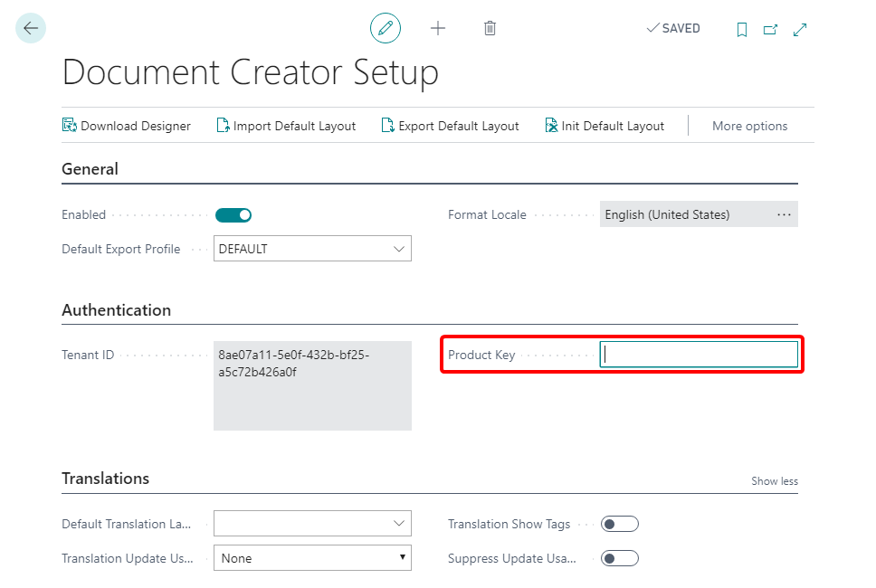Image resolution: width=876 pixels, height=588 pixels.
Task: Collapse Translations fields with Show less
Action: coord(775,480)
